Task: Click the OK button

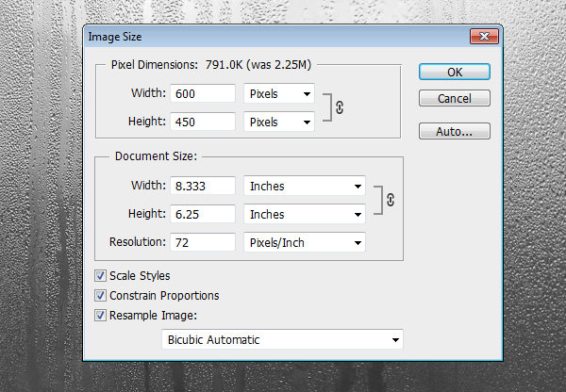Action: (455, 73)
